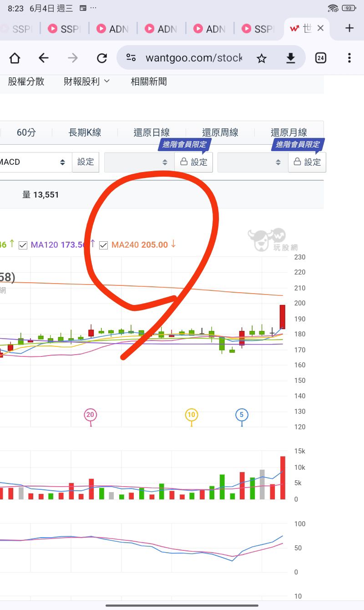
Task: Click the pink 20-day marker on chart
Action: [91, 415]
